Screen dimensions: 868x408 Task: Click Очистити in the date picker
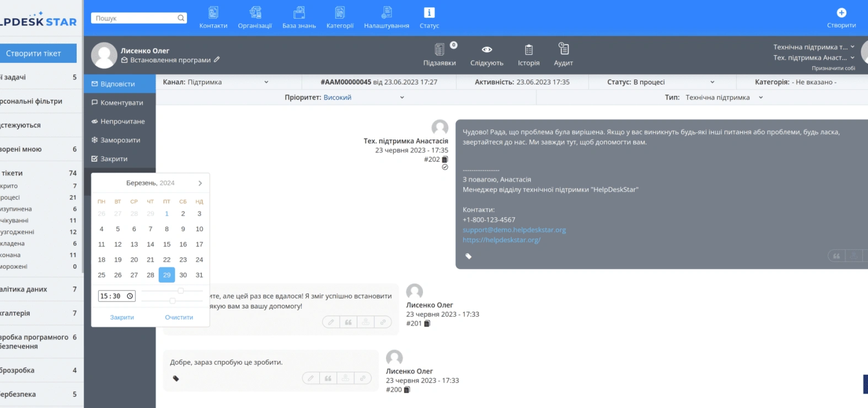(179, 318)
